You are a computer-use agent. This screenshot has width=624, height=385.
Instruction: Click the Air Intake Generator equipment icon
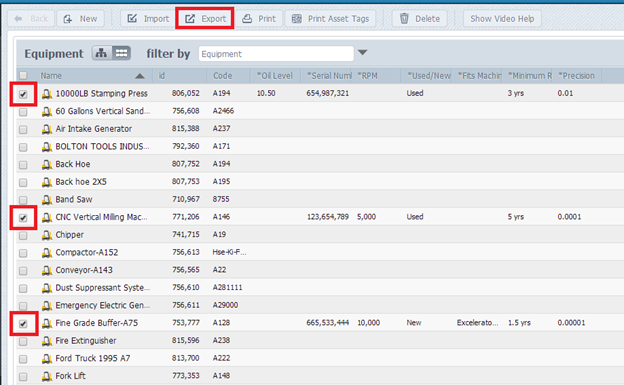pos(47,129)
